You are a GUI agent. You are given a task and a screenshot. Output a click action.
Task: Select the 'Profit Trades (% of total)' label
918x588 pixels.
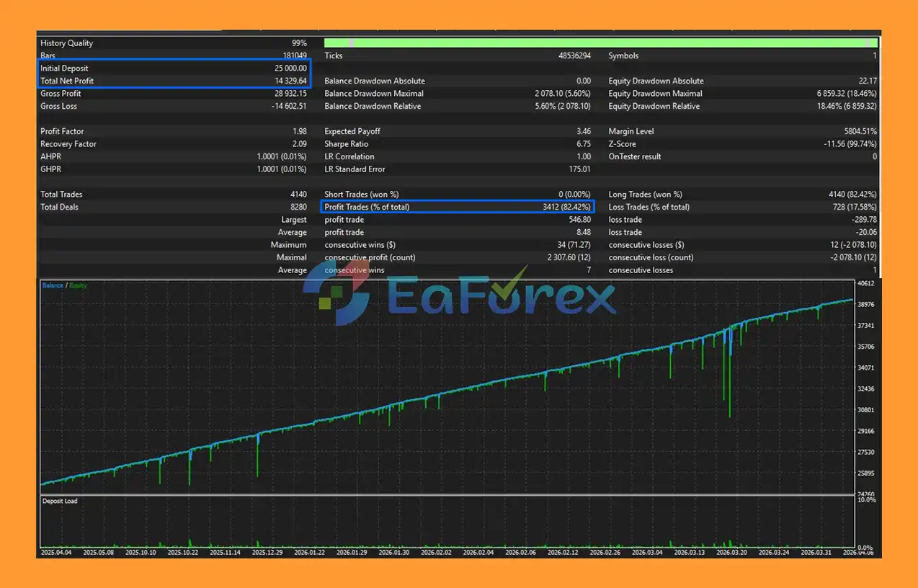tap(367, 207)
